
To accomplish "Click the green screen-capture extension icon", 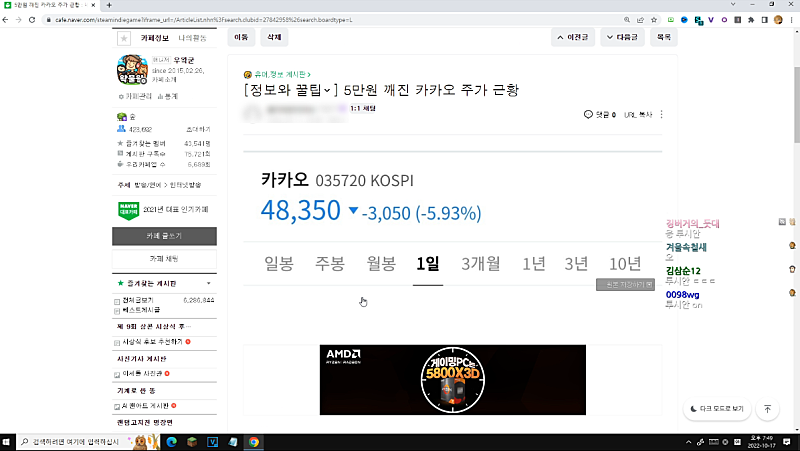I will click(670, 20).
